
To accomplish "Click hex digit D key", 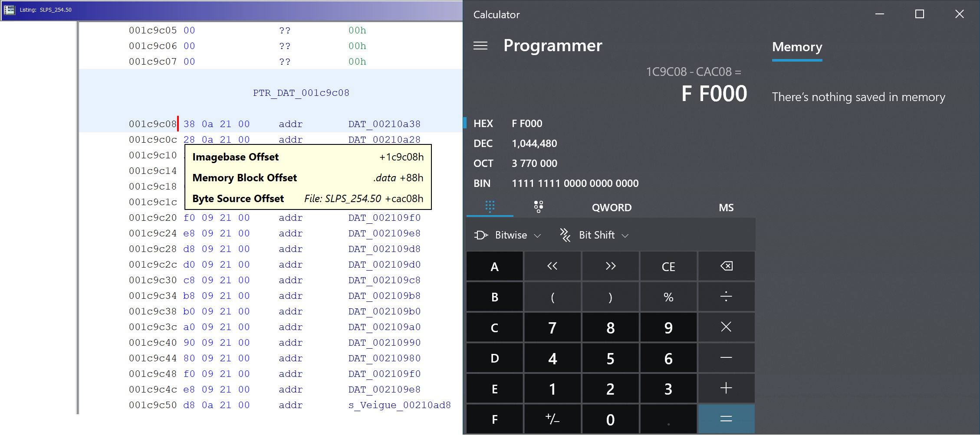I will point(494,358).
